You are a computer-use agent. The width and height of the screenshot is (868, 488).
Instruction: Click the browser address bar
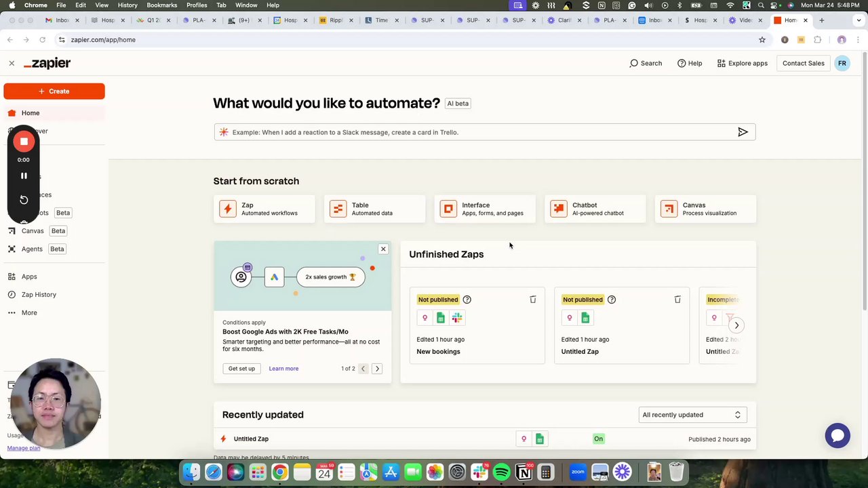pyautogui.click(x=407, y=40)
